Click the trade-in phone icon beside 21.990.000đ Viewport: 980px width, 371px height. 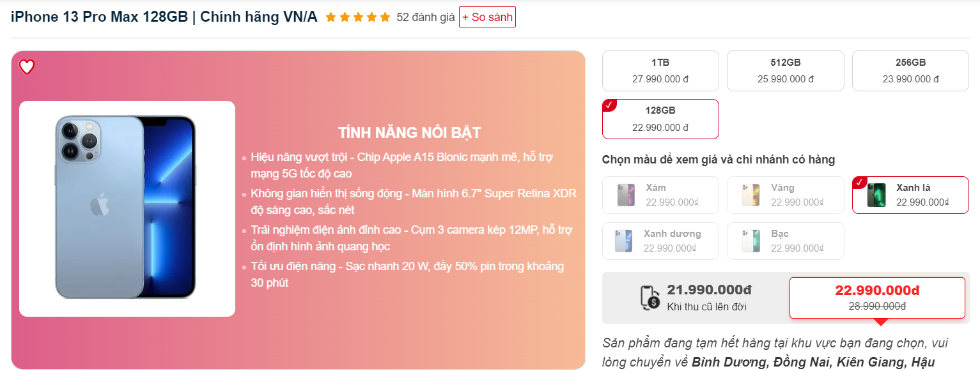pyautogui.click(x=650, y=298)
